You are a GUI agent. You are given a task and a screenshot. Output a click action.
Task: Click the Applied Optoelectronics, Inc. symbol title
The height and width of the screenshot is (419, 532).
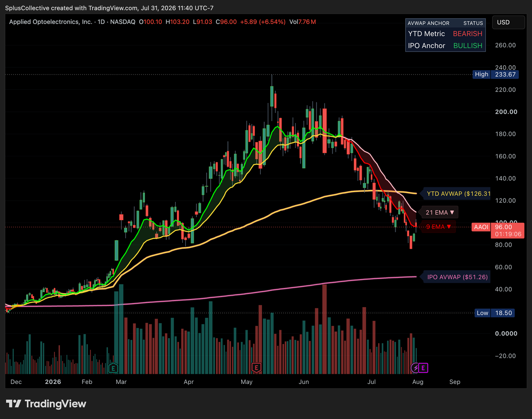[51, 22]
